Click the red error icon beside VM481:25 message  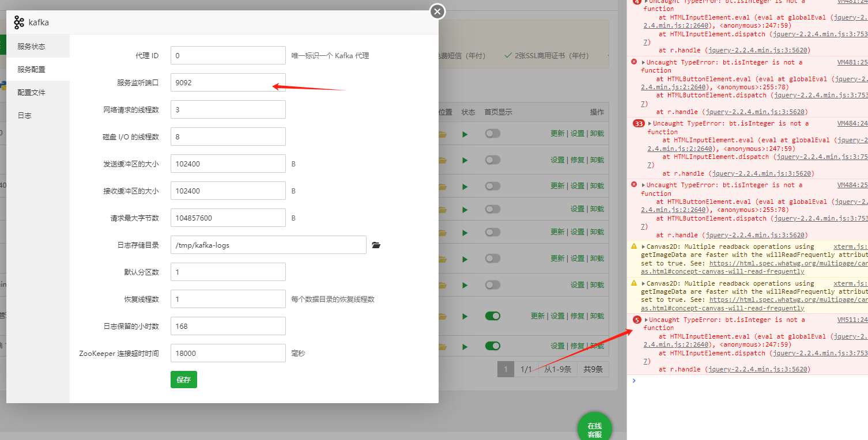click(x=634, y=62)
